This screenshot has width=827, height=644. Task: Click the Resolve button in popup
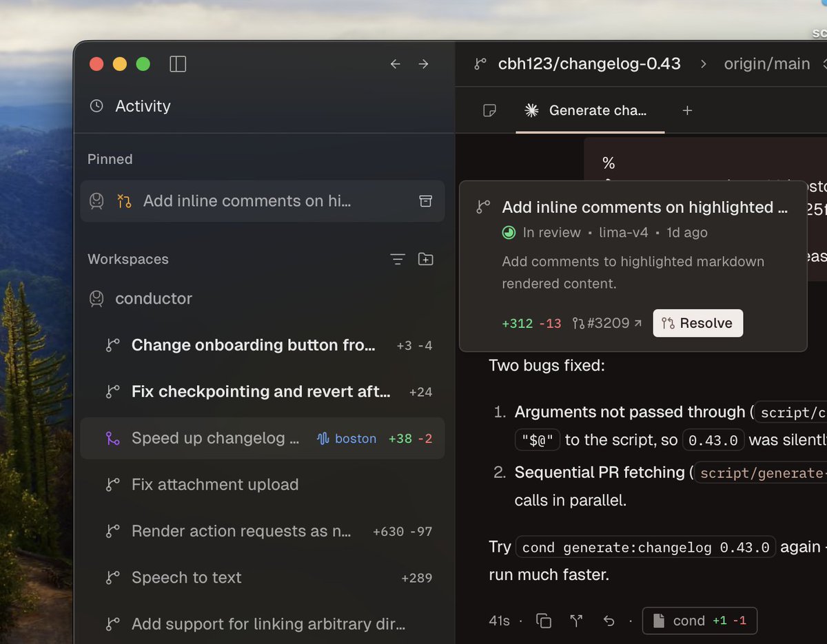(x=698, y=323)
